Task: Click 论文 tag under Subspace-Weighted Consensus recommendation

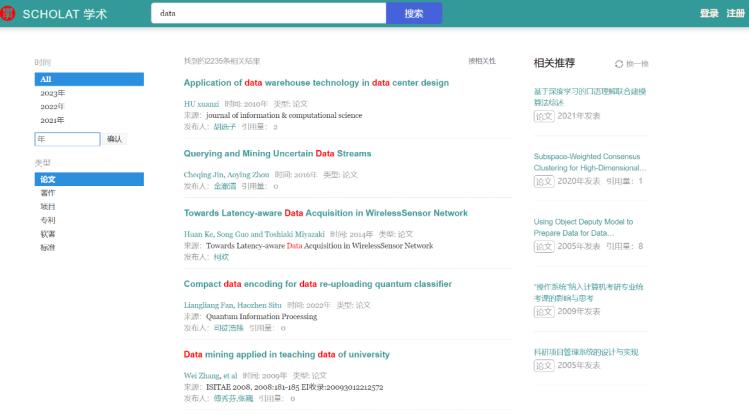Action: click(543, 181)
